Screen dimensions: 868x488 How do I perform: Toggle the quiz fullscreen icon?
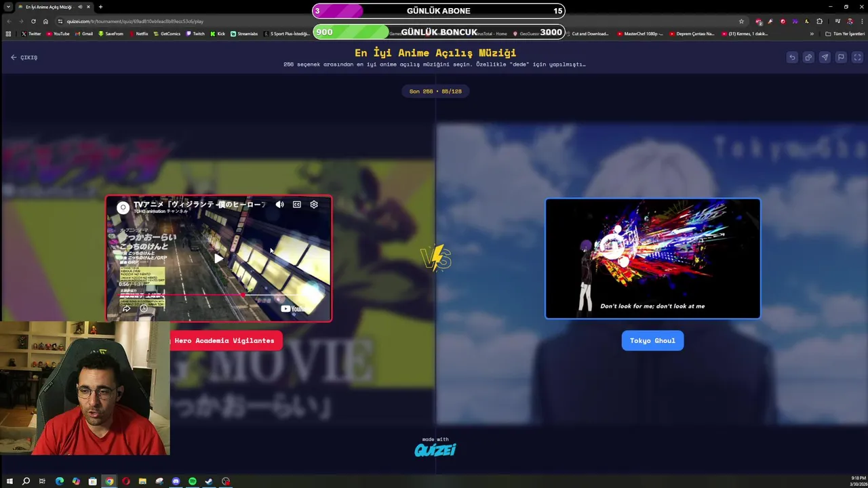pos(857,58)
